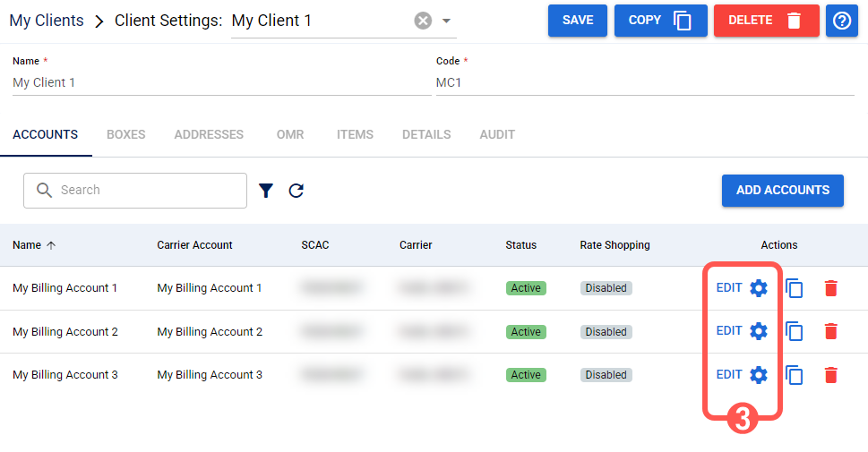868x452 pixels.
Task: Copy My Billing Account 1 row
Action: tap(795, 288)
